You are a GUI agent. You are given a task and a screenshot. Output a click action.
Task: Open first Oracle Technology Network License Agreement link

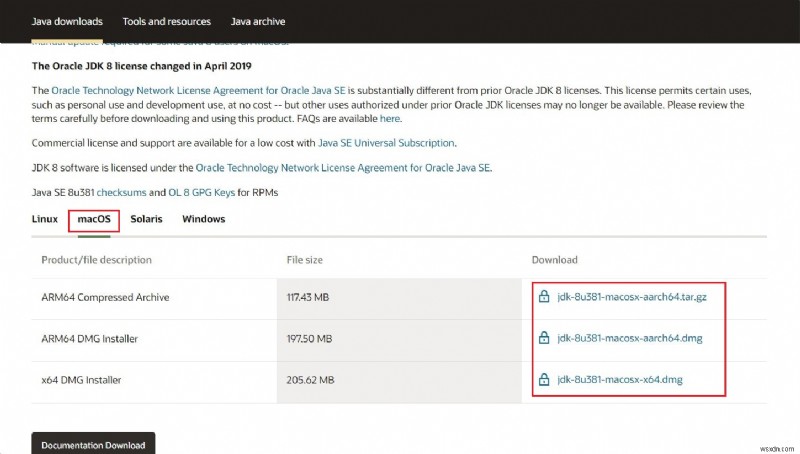[198, 90]
